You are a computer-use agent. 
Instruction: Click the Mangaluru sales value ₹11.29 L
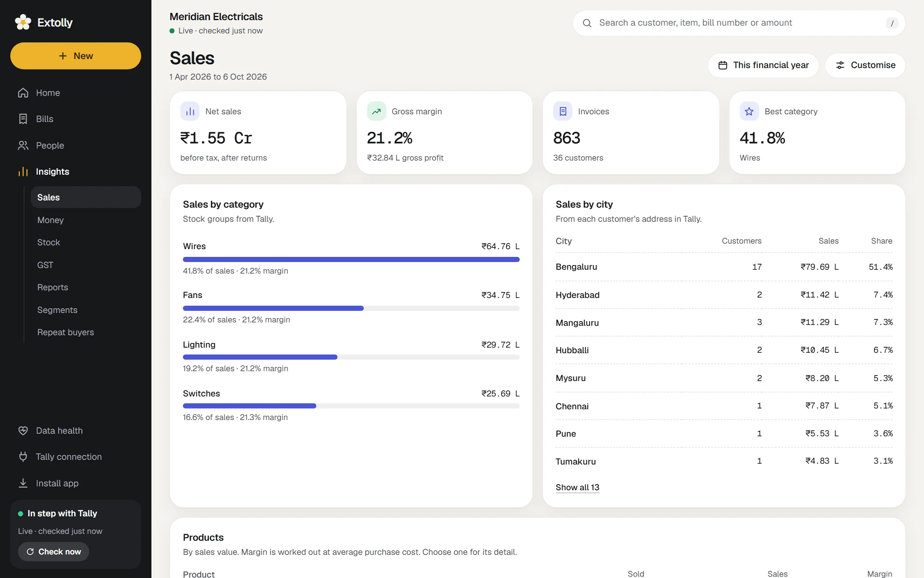(x=820, y=322)
